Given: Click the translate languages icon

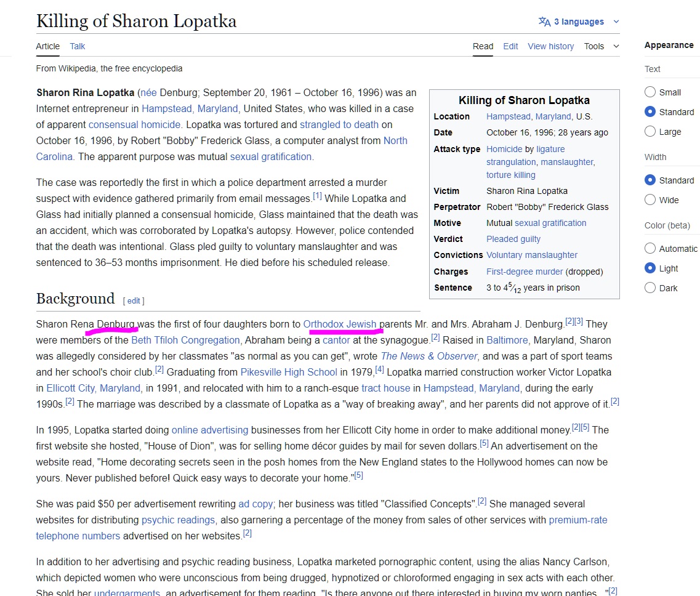Looking at the screenshot, I should click(544, 22).
